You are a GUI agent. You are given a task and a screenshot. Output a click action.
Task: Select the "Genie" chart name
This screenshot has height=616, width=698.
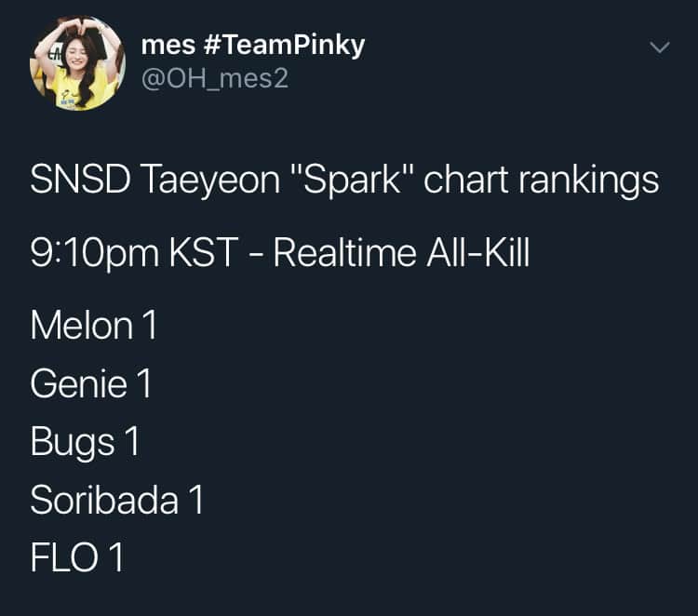click(x=78, y=383)
